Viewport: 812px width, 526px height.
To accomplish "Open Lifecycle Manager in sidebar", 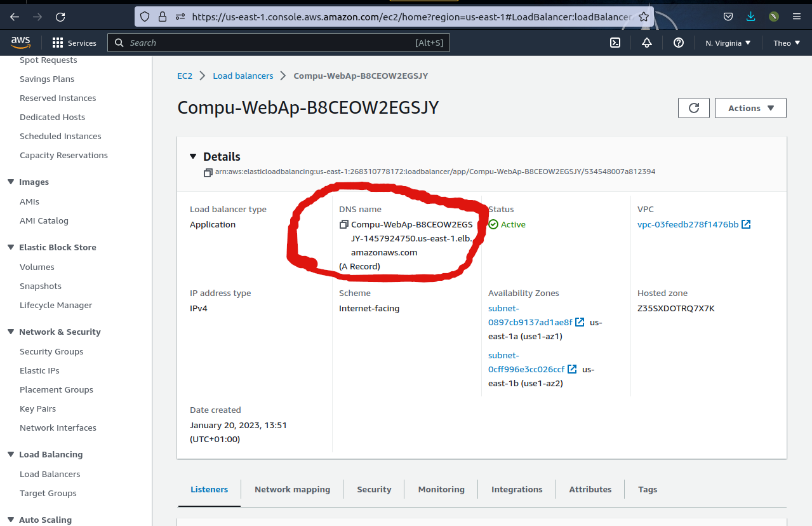I will pos(56,305).
